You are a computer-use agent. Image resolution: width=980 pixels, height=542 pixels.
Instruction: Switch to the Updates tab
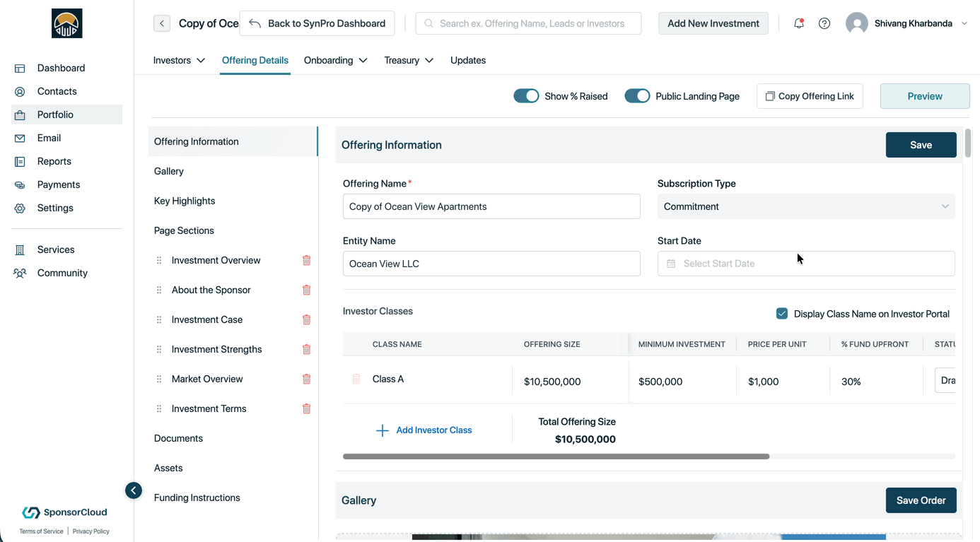(468, 60)
